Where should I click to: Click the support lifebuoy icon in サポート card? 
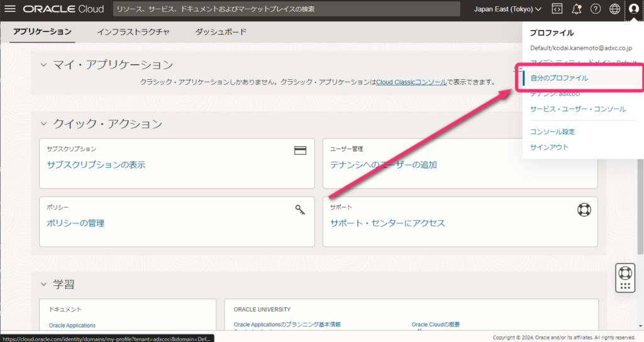point(584,209)
